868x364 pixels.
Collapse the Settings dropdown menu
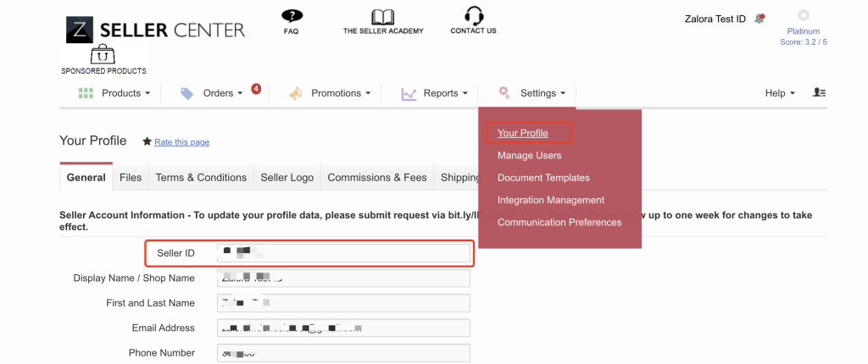542,93
